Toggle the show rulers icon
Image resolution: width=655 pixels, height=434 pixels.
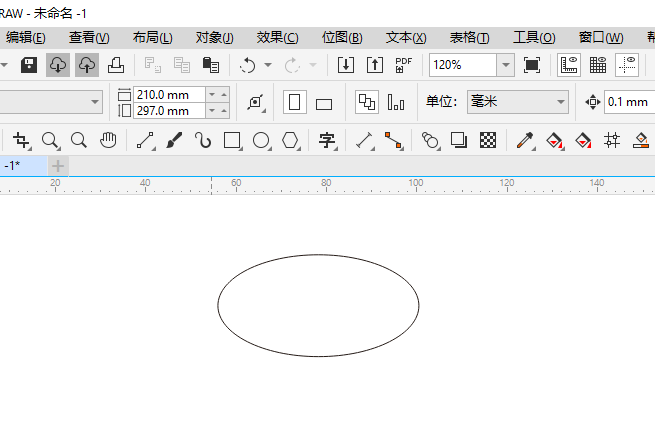569,65
